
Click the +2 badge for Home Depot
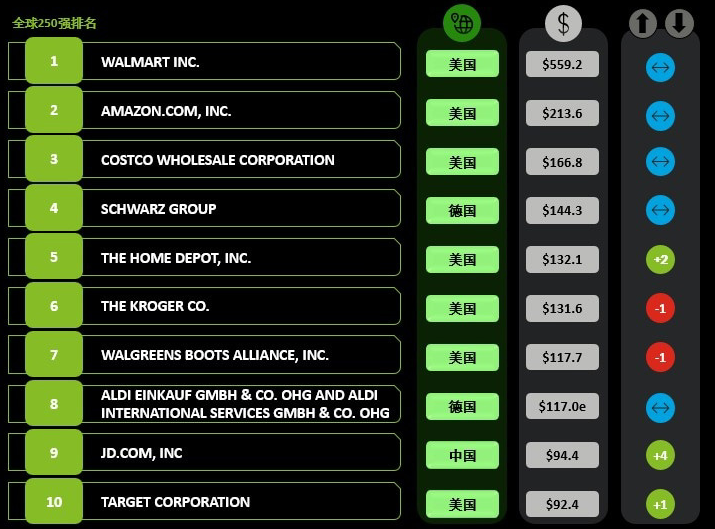coord(660,259)
